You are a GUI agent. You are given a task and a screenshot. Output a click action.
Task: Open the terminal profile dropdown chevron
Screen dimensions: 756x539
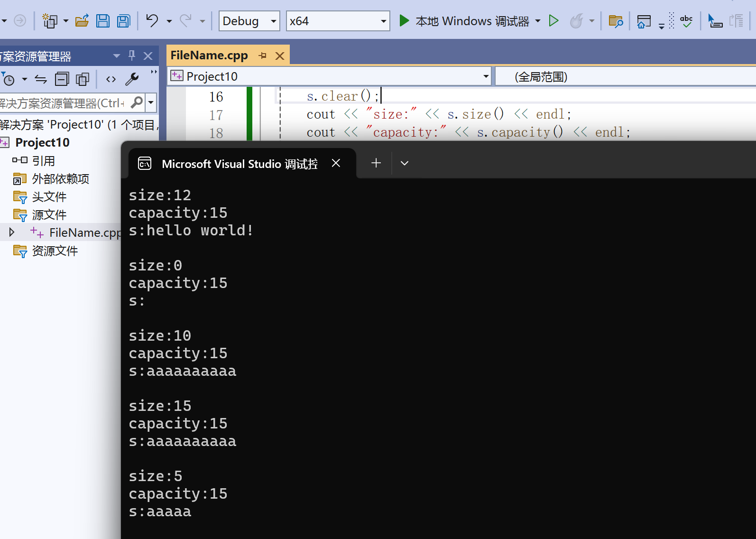click(405, 163)
